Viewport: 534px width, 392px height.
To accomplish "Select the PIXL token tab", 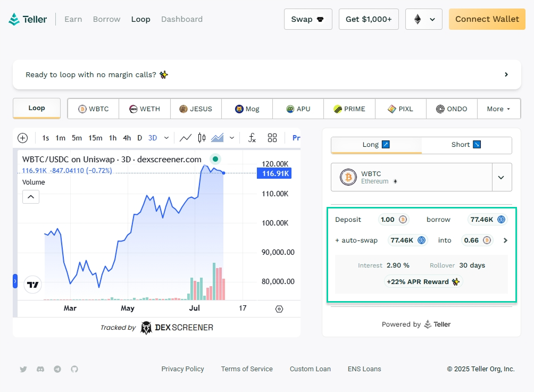I will pos(400,109).
